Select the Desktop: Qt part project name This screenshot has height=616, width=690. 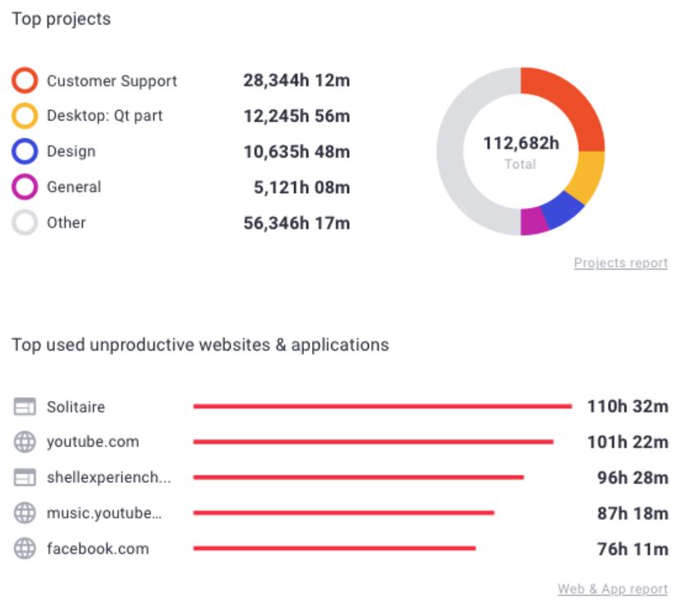click(105, 116)
